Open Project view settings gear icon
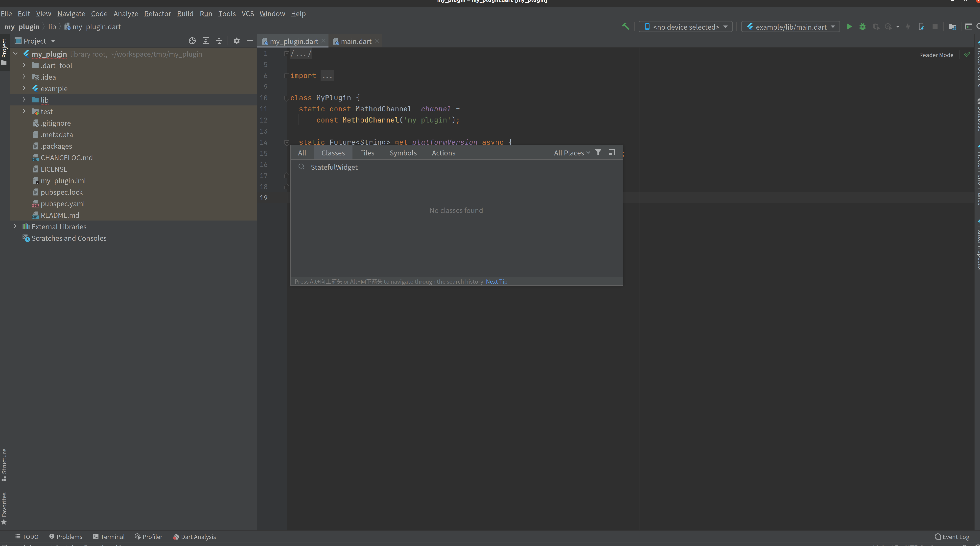The image size is (980, 546). point(236,41)
